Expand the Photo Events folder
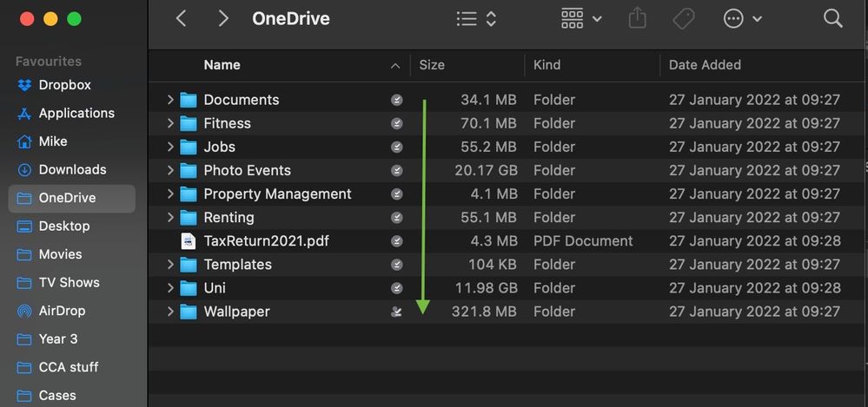868x407 pixels. tap(170, 170)
